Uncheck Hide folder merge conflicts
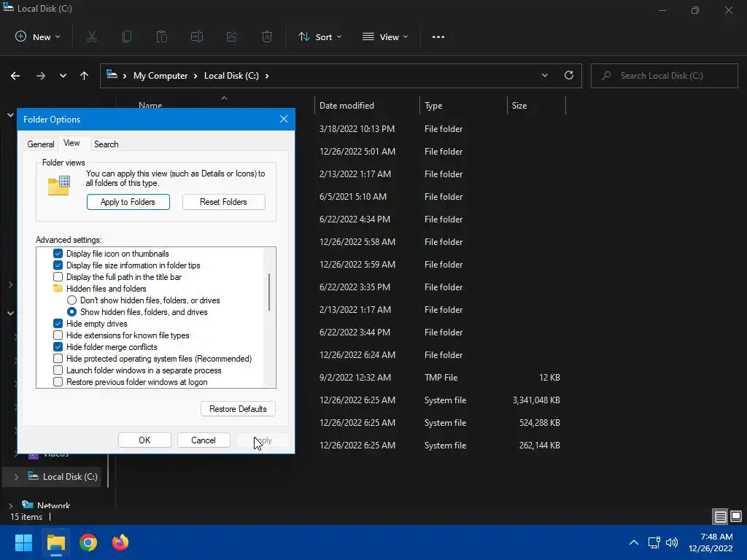Image resolution: width=747 pixels, height=560 pixels. click(58, 346)
